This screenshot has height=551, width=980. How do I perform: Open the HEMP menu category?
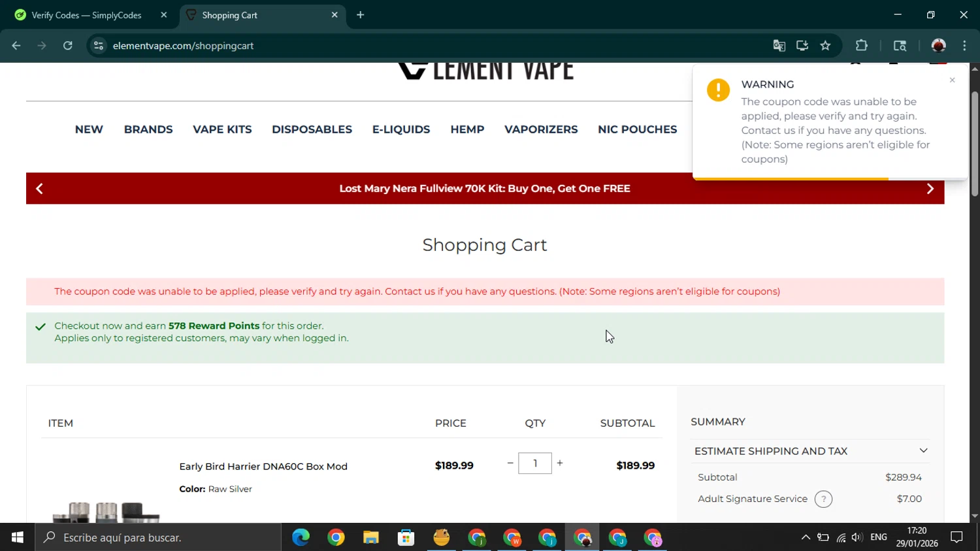467,129
